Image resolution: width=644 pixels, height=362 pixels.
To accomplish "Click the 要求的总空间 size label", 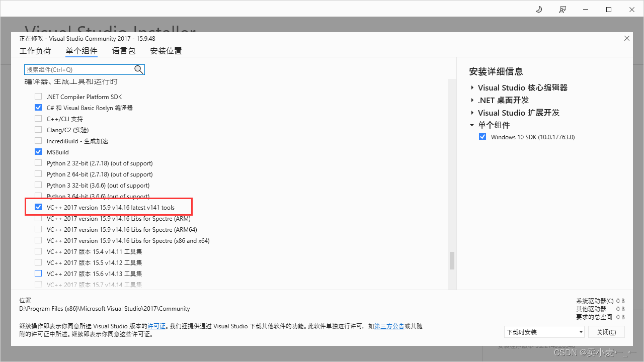I will point(594,317).
